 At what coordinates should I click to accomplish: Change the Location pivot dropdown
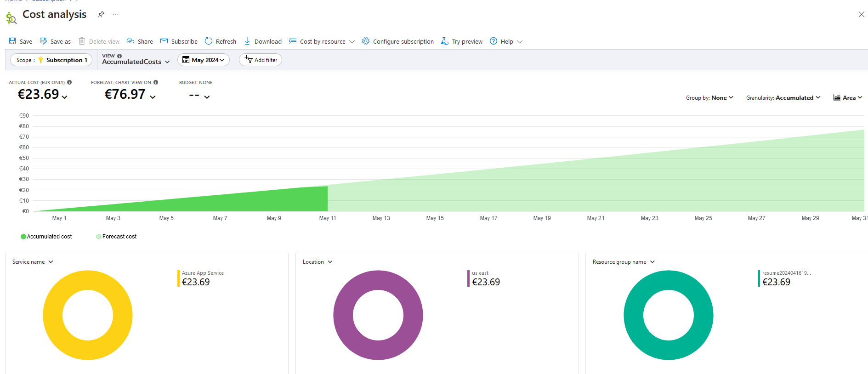pos(318,262)
